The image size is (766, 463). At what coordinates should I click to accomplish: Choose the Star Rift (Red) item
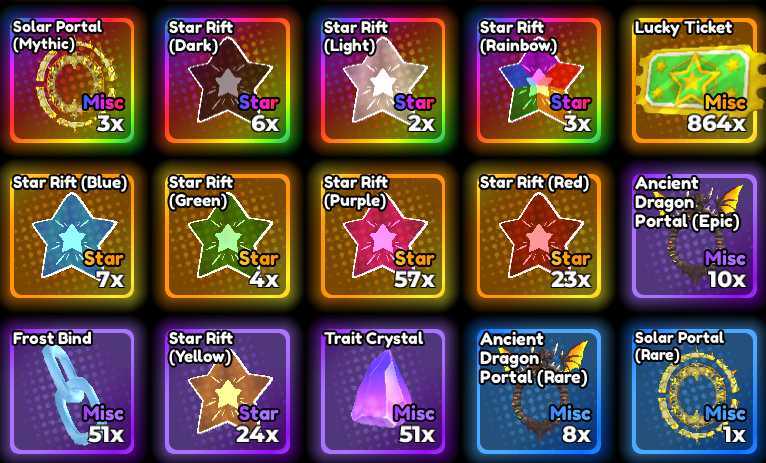[539, 236]
